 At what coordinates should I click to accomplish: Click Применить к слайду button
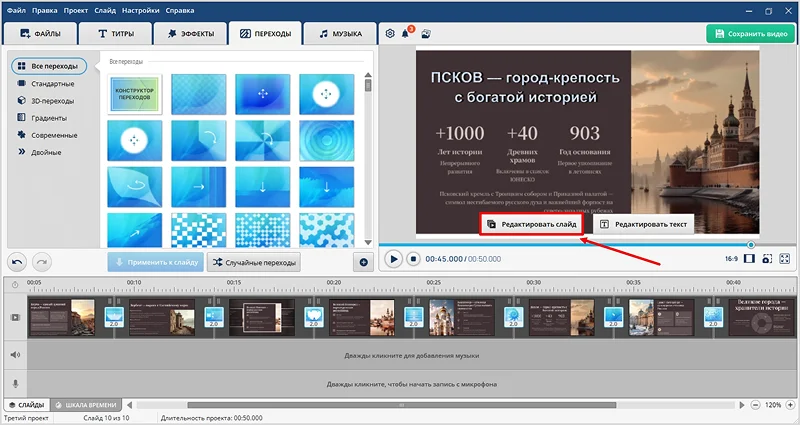tap(156, 262)
